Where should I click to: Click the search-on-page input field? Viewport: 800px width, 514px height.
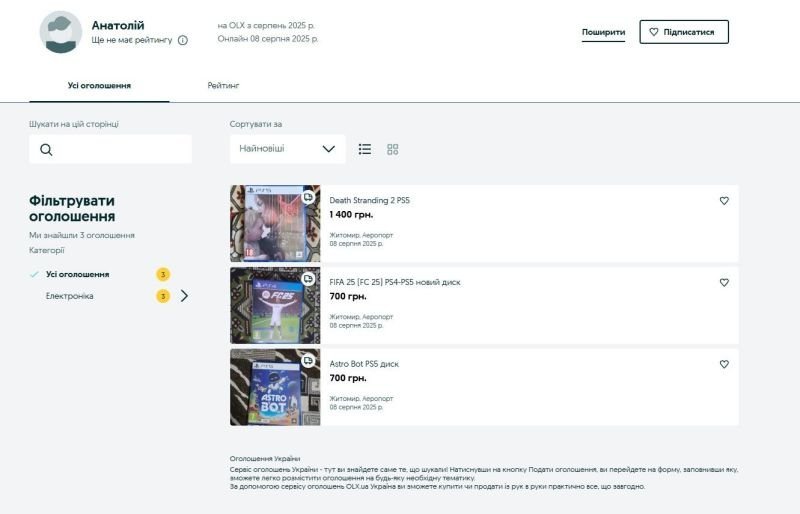(120, 150)
